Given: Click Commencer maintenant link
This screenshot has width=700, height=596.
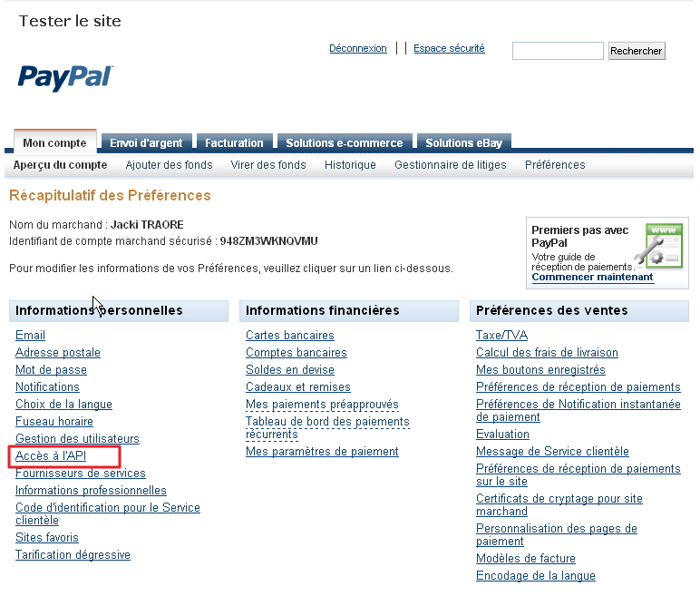Looking at the screenshot, I should tap(592, 277).
